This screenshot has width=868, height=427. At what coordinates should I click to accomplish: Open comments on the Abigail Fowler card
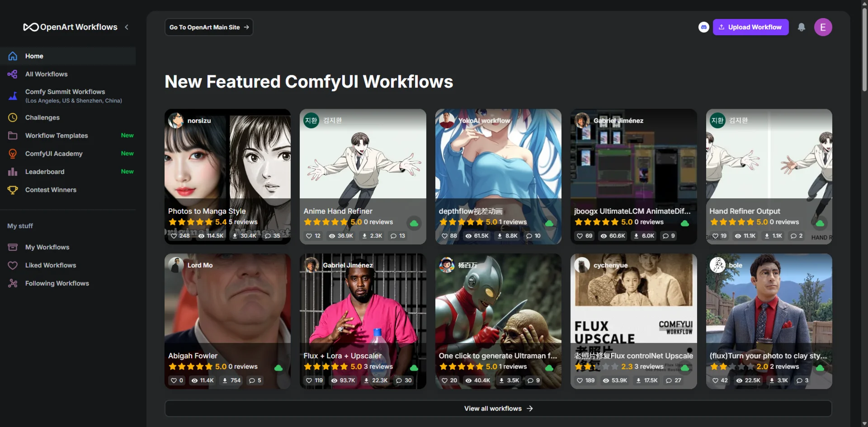pos(255,380)
